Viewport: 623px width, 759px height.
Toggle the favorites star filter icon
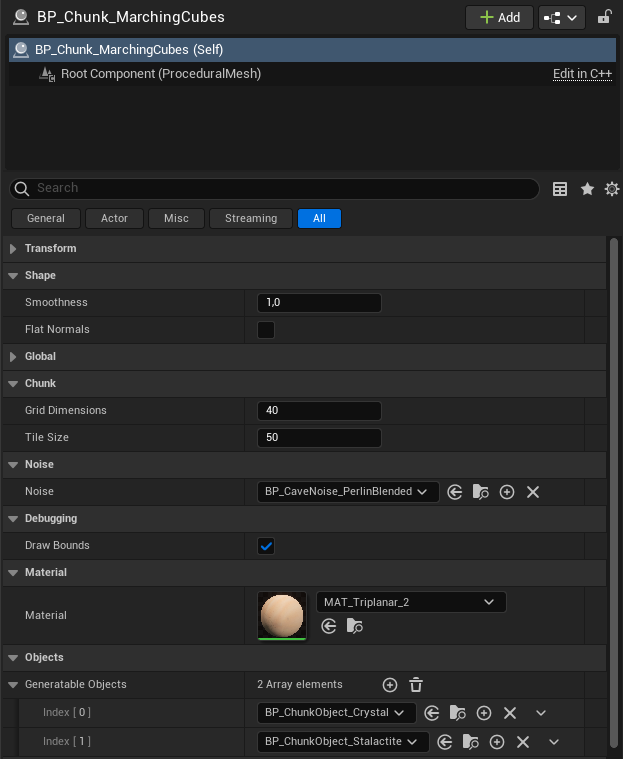tap(587, 189)
